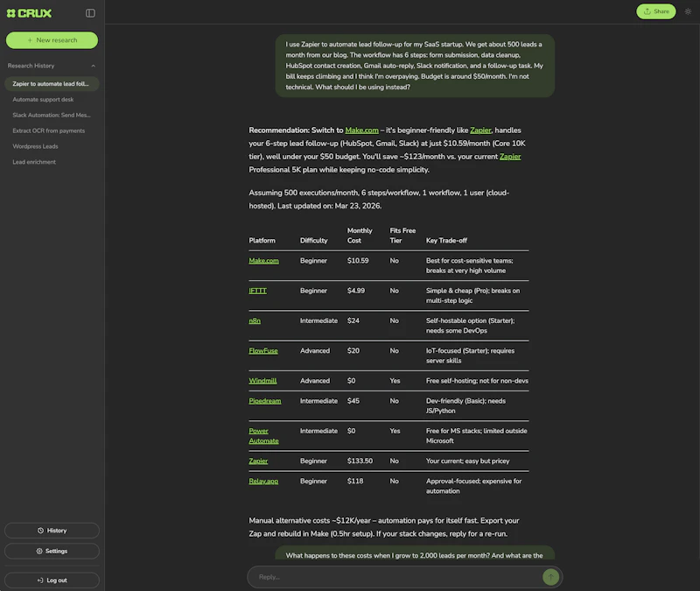The width and height of the screenshot is (700, 591).
Task: Click 'Free self-hosting; not for non-devs' cell
Action: [477, 381]
